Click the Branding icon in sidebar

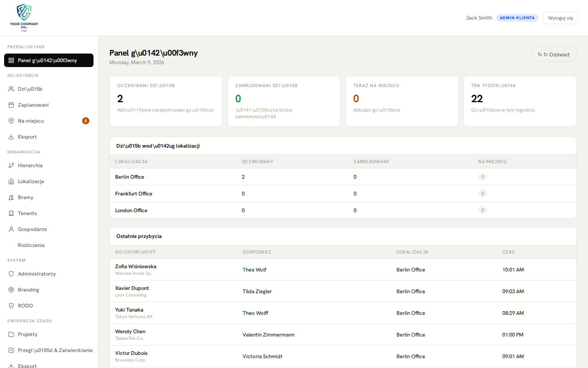(11, 290)
